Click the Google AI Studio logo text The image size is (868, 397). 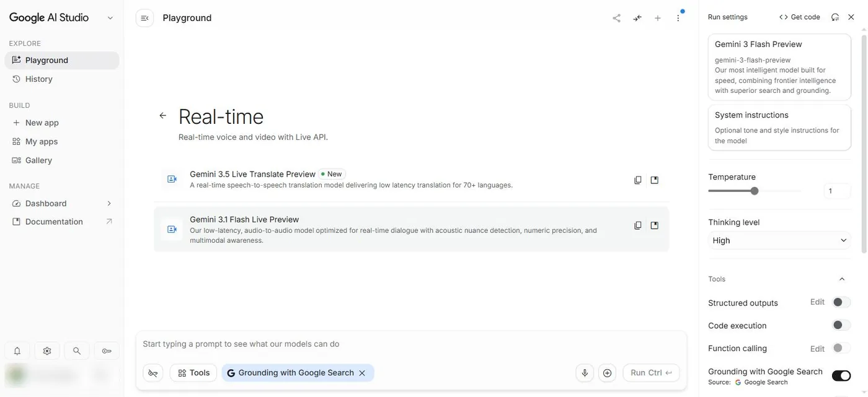49,17
